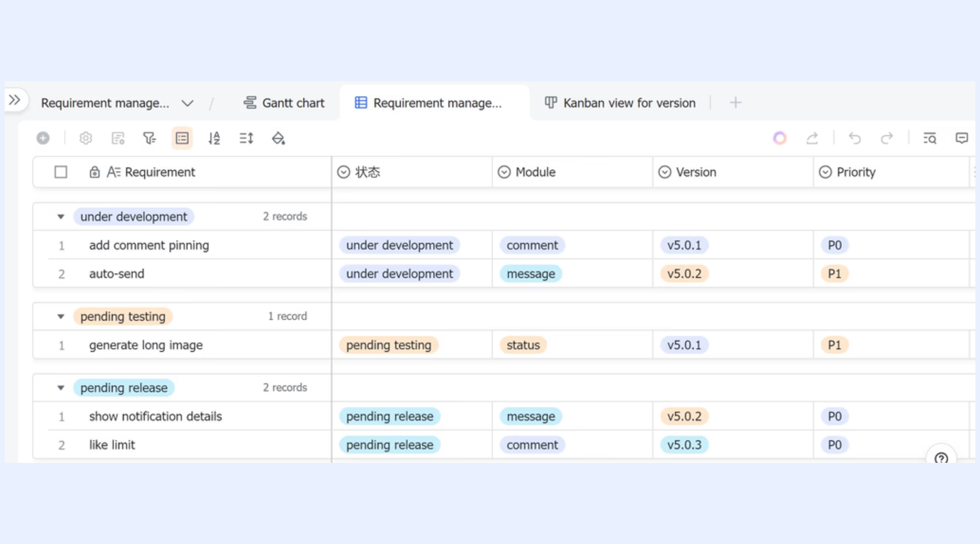Click v5.0.2 version in auto-send row
The image size is (980, 544).
click(684, 273)
